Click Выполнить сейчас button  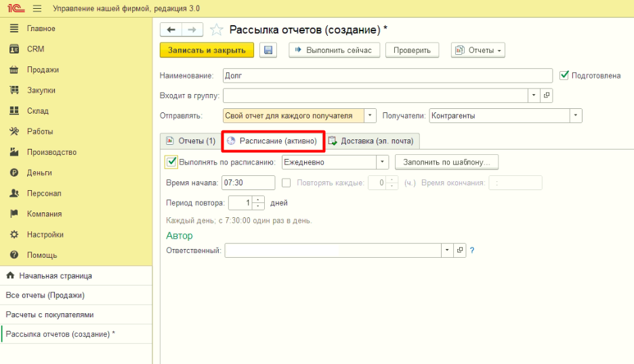pos(334,50)
